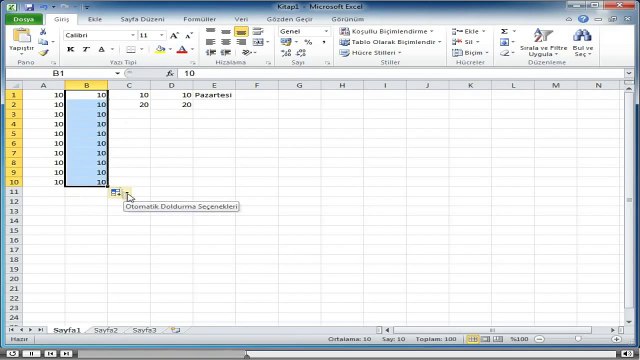Image resolution: width=640 pixels, height=360 pixels.
Task: Switch to the Görünüm tab
Action: tap(347, 19)
